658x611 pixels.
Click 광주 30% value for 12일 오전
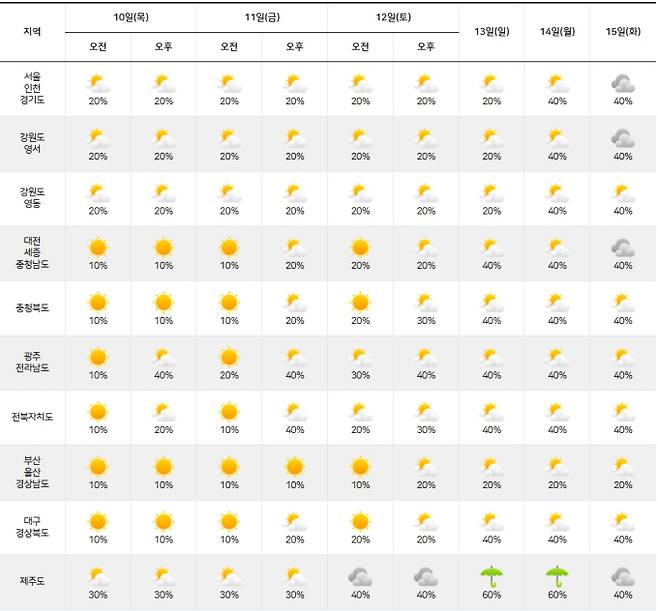[x=360, y=375]
